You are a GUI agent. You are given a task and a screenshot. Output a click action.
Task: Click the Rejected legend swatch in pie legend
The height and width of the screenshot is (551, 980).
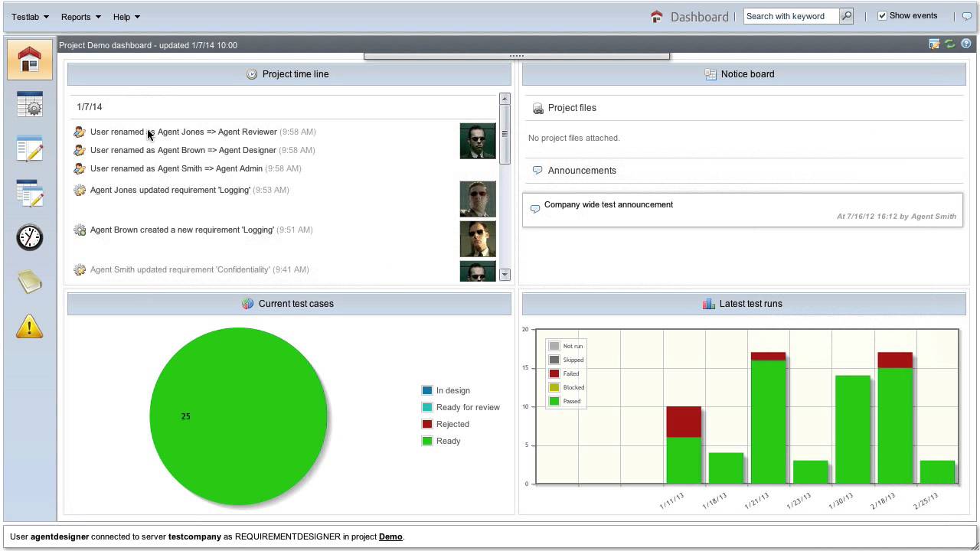point(427,424)
